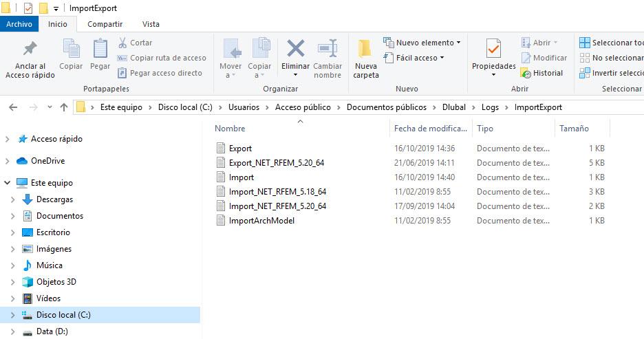This screenshot has height=339, width=644.
Task: Collapse the Este equipo tree node
Action: pos(7,183)
